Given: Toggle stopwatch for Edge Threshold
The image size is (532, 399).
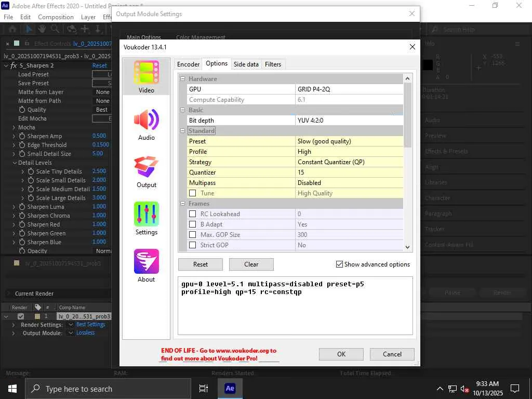Looking at the screenshot, I should click(22, 145).
